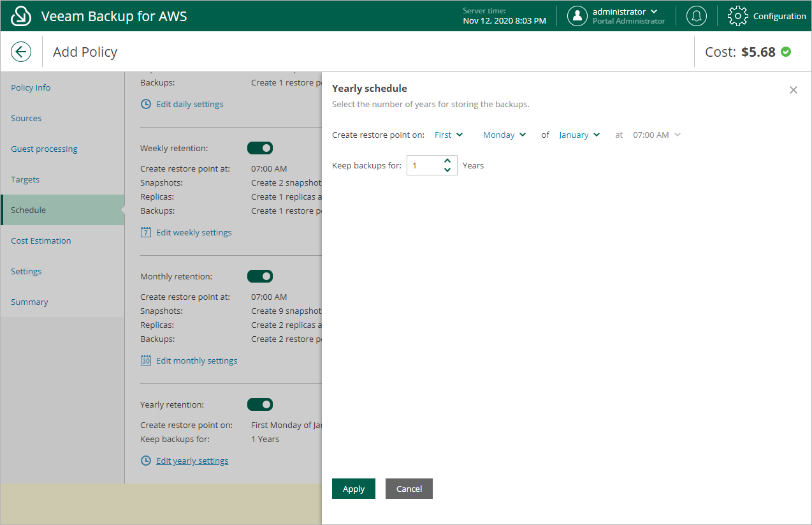Click the '1 Years' keep backups value
Viewport: 812px width, 525px height.
click(265, 439)
